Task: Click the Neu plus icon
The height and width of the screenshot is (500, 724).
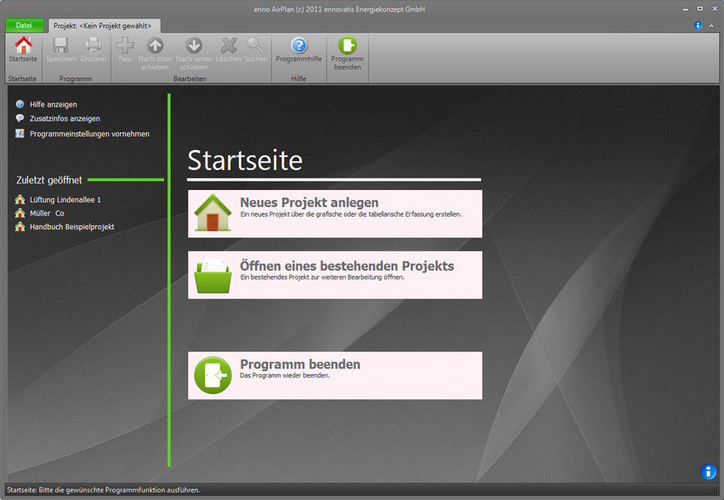Action: click(x=125, y=48)
